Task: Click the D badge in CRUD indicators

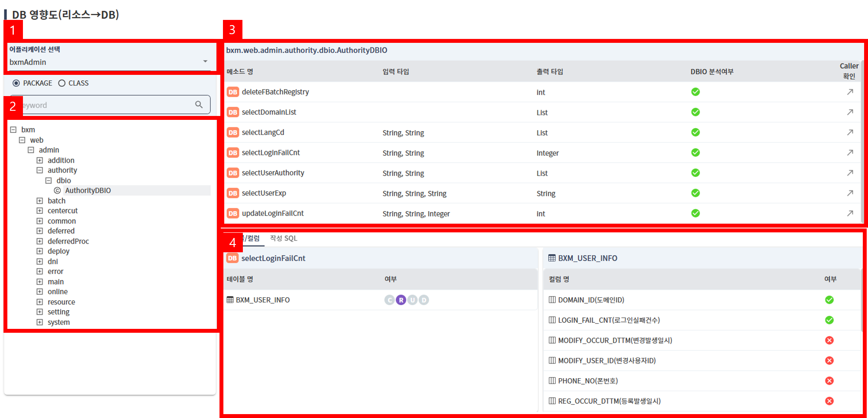Action: pyautogui.click(x=424, y=300)
